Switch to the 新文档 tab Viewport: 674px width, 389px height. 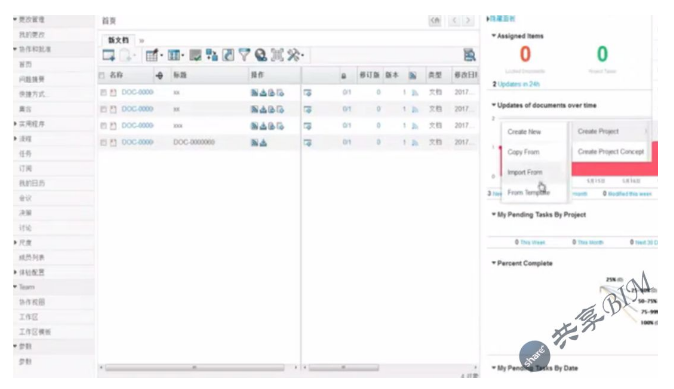click(x=118, y=40)
